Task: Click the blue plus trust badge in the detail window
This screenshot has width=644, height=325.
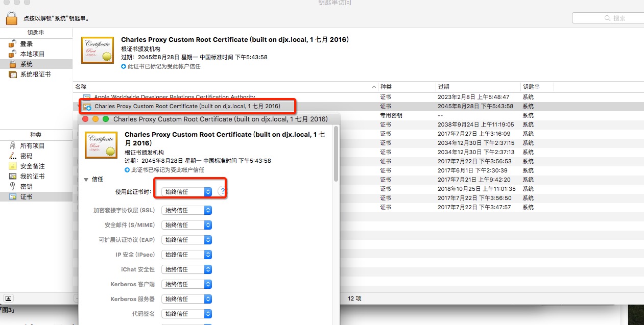Action: (127, 169)
